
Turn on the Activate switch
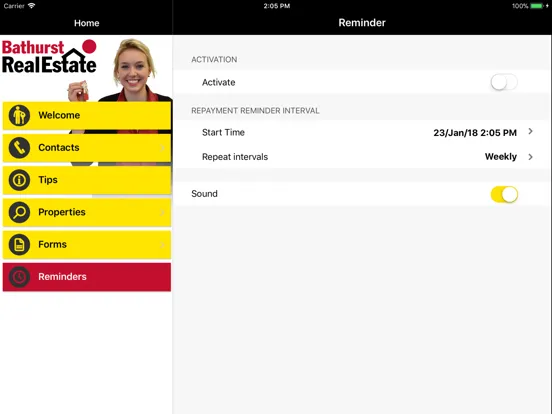pos(504,82)
